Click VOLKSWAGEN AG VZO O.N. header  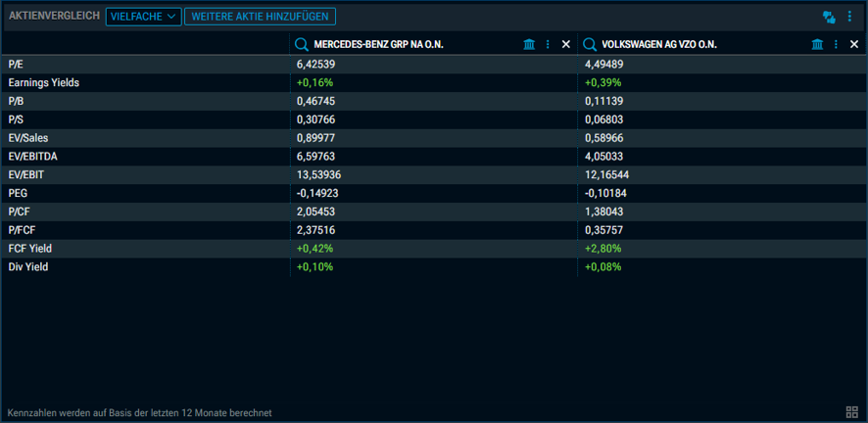click(x=659, y=45)
